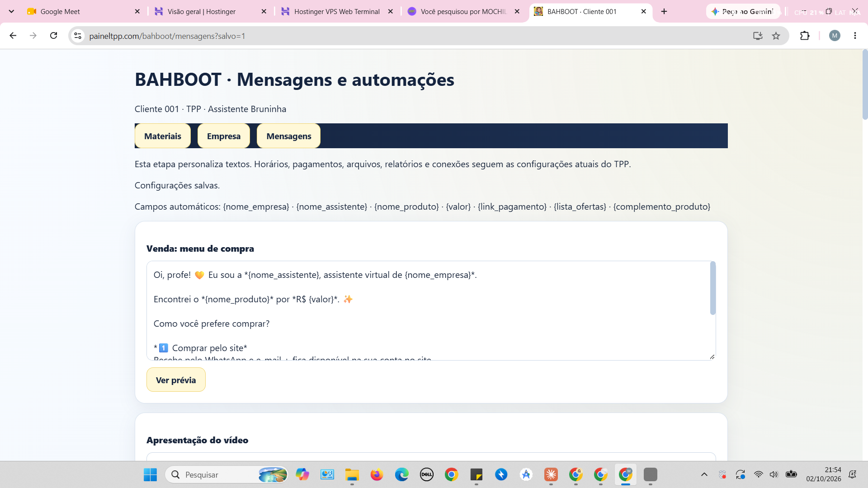Click the install app icon in address bar
Viewport: 868px width, 488px height.
click(x=758, y=36)
